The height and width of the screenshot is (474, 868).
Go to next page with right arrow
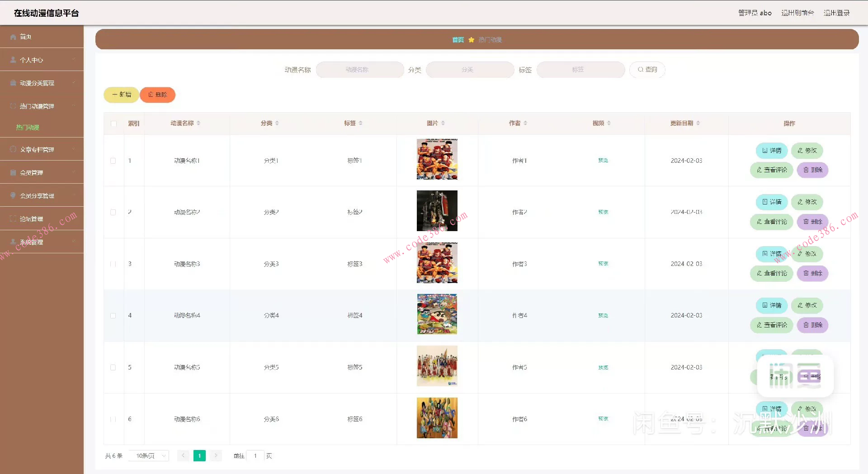(216, 455)
